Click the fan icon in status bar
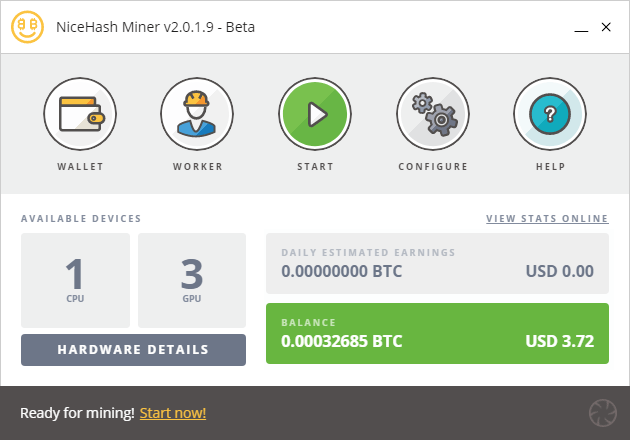Image resolution: width=630 pixels, height=440 pixels. click(603, 413)
